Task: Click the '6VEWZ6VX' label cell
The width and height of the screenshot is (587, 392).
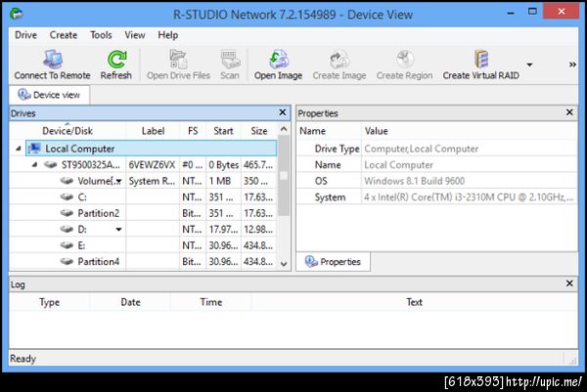Action: pos(152,165)
